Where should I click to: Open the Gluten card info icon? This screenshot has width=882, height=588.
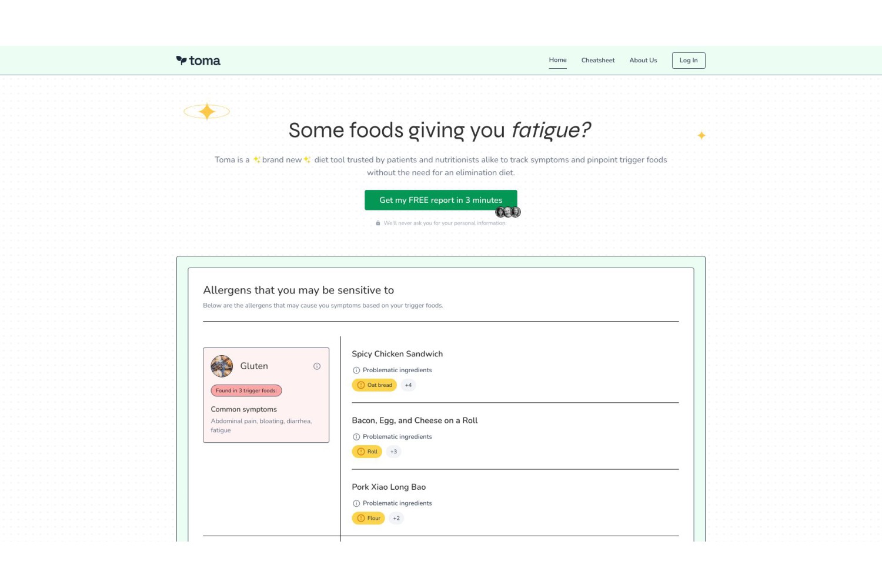[x=317, y=366]
